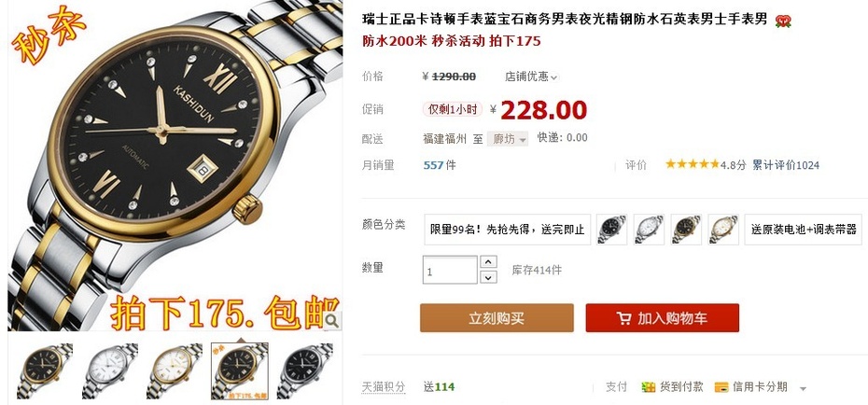Decrease quantity with the down arrow
The width and height of the screenshot is (868, 405).
tap(488, 276)
